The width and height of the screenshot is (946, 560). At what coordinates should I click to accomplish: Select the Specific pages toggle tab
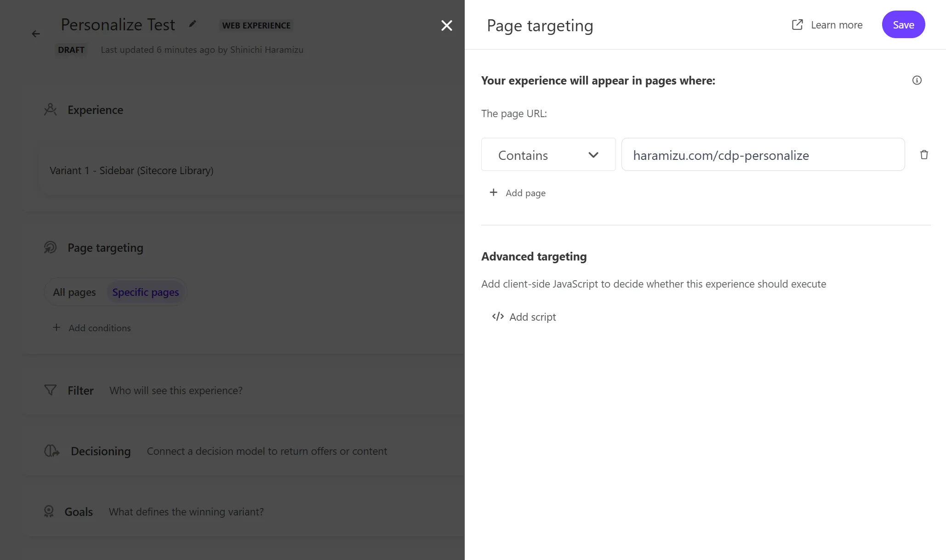click(x=145, y=292)
